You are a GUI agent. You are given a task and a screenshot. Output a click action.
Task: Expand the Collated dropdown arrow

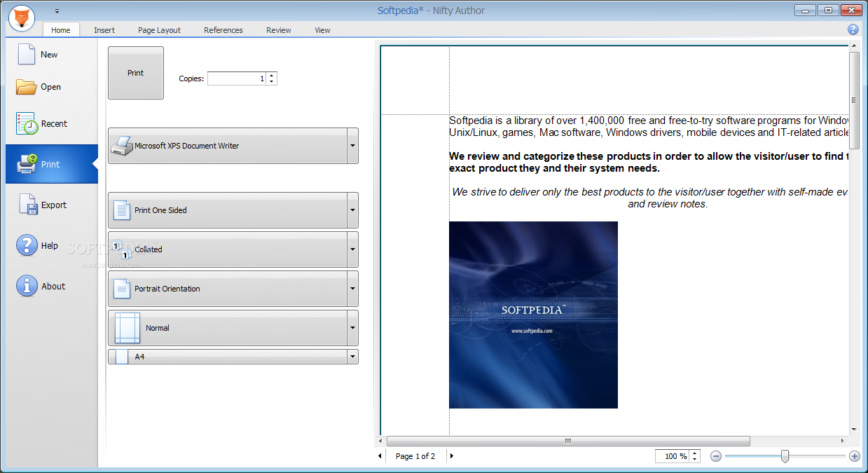[352, 249]
